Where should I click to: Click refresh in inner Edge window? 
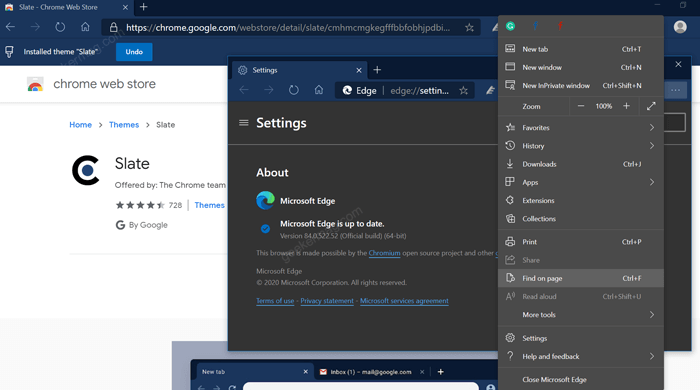[x=293, y=90]
